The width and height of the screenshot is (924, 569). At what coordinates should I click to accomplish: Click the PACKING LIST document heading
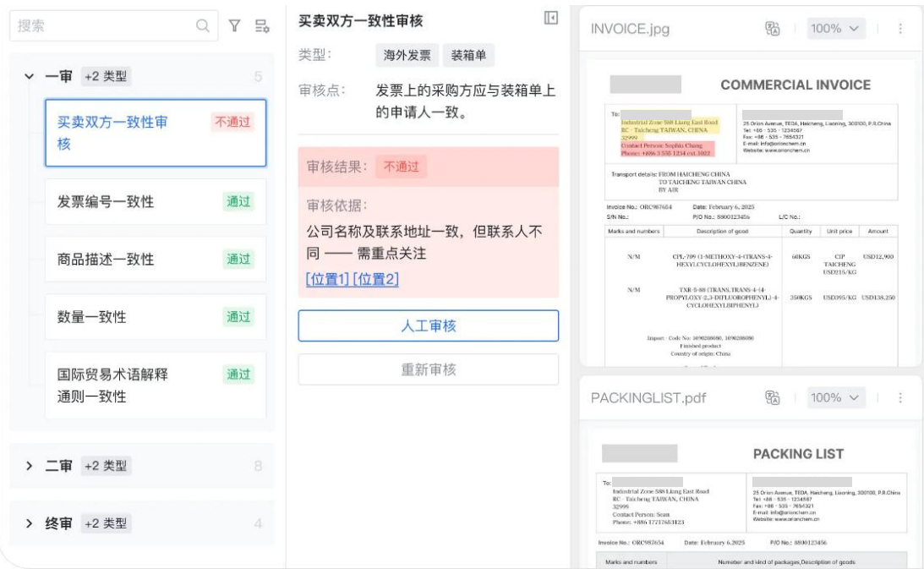pyautogui.click(x=799, y=454)
